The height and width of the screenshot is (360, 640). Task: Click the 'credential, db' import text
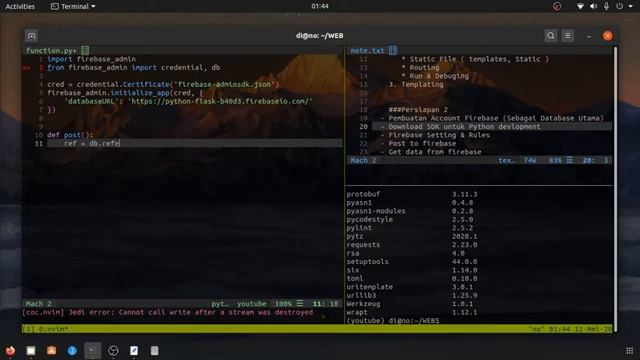pos(191,68)
